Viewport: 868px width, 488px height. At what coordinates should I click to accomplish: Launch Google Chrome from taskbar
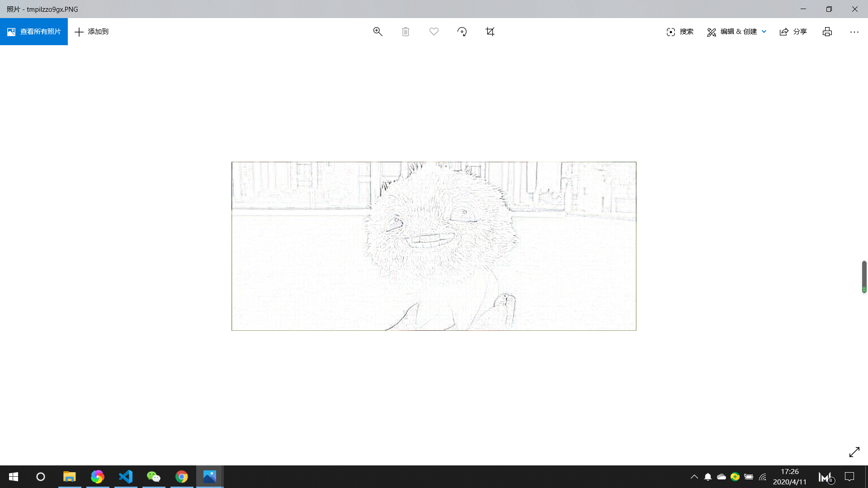coord(182,477)
